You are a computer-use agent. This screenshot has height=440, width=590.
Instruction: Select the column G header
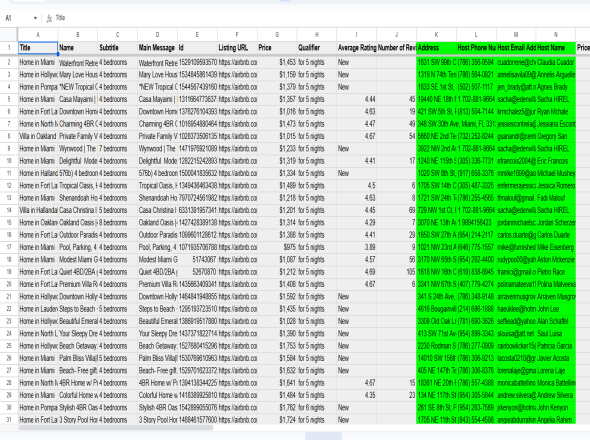click(277, 35)
